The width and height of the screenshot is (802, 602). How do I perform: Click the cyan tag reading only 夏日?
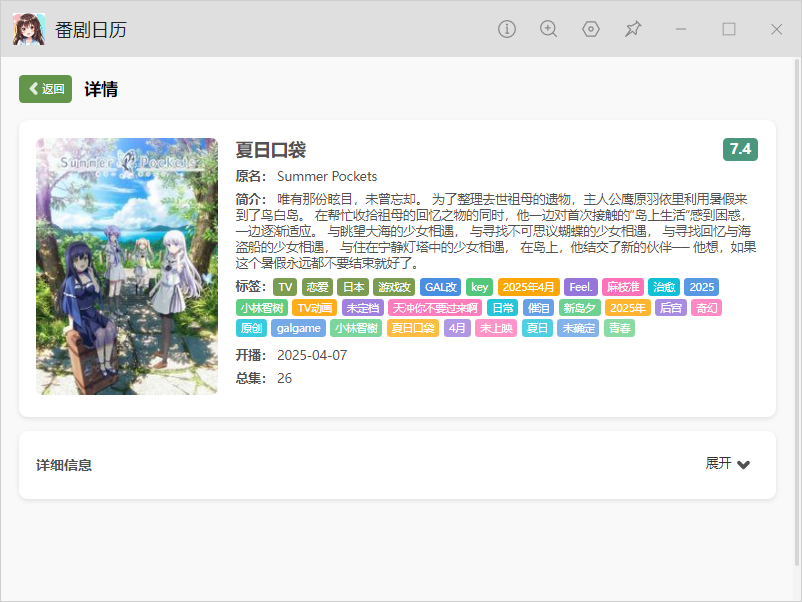[537, 328]
